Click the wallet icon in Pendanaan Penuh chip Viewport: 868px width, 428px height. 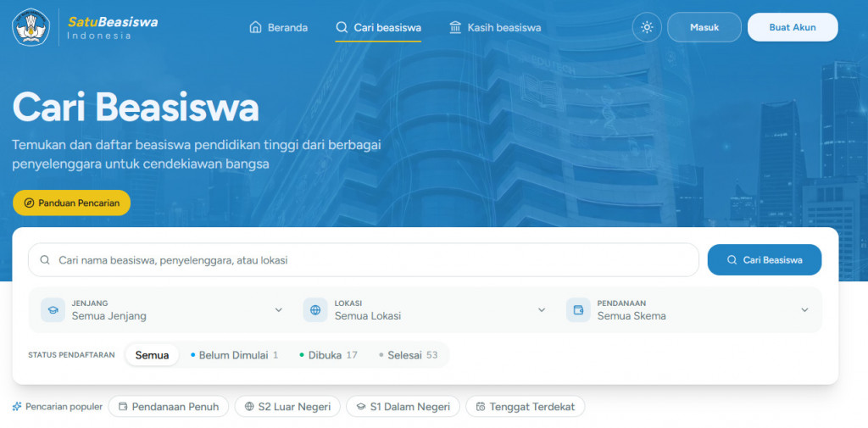123,407
